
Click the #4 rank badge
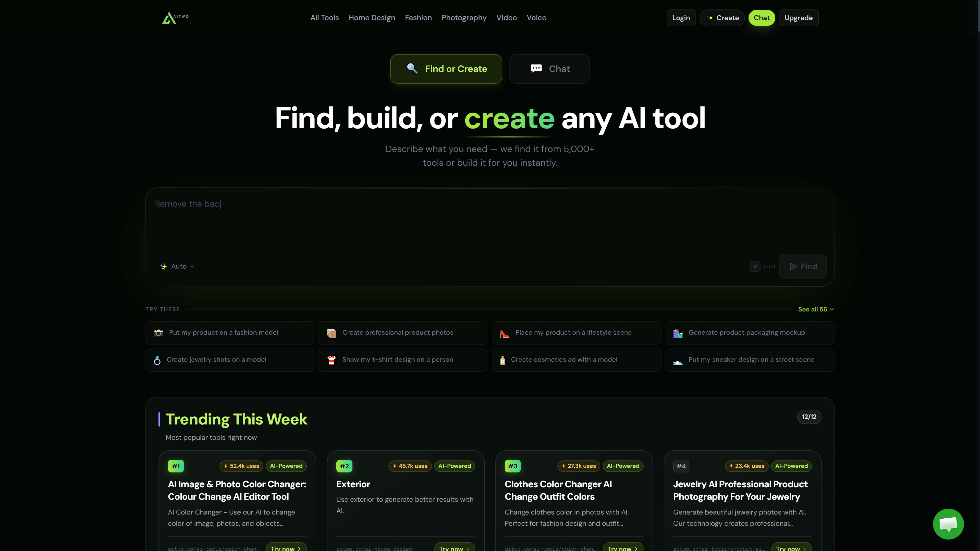681,466
